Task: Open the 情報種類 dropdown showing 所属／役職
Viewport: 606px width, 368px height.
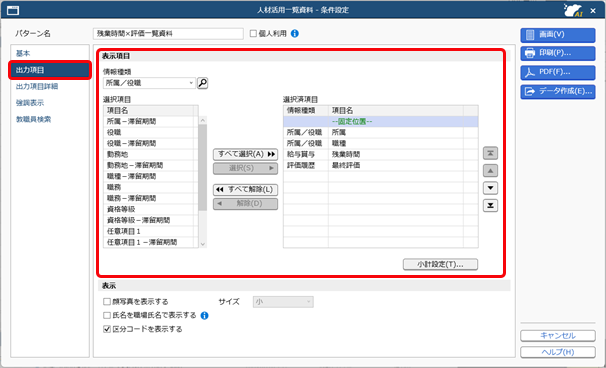Action: pos(149,83)
